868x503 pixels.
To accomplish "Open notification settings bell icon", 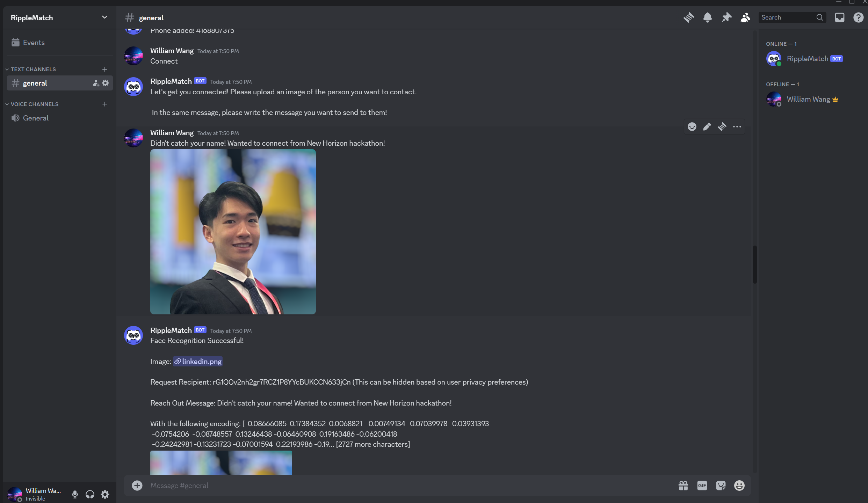I will coord(708,17).
